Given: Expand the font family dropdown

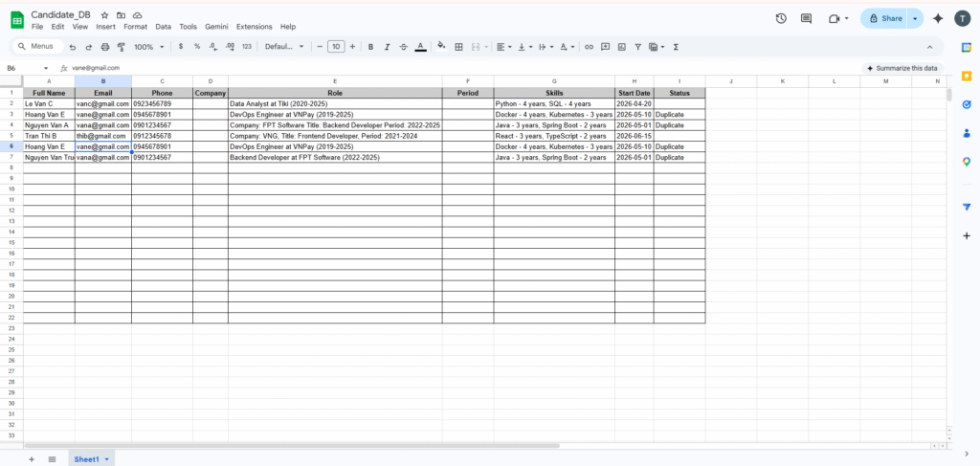Looking at the screenshot, I should (283, 46).
